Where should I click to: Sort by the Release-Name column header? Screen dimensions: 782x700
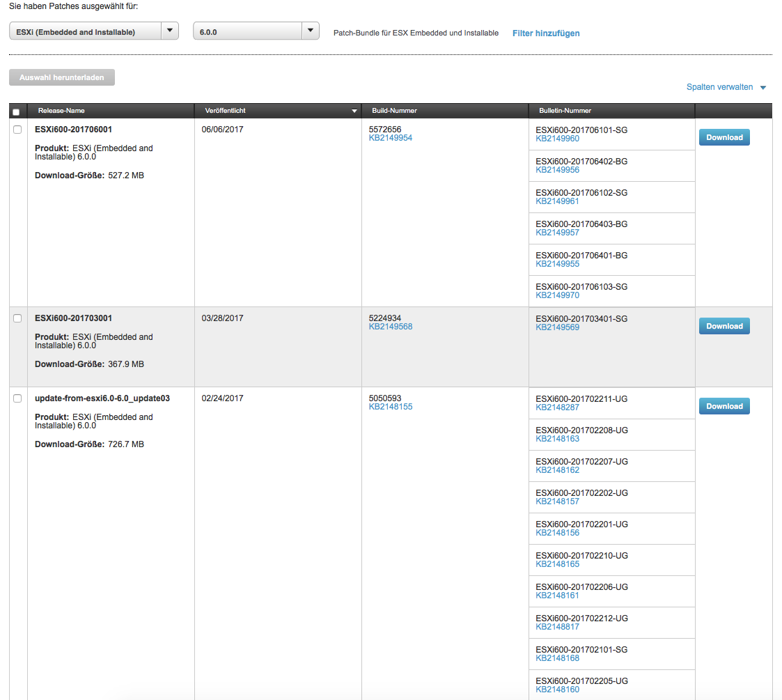point(61,111)
